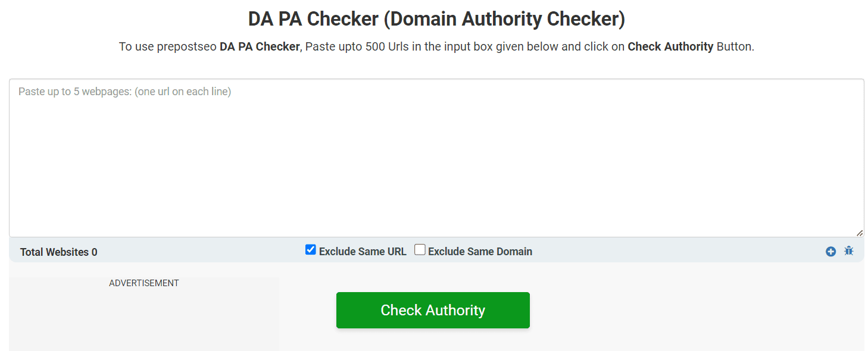Viewport: 868px width, 351px height.
Task: Enable the Exclude Same Domain checkbox
Action: (x=420, y=249)
